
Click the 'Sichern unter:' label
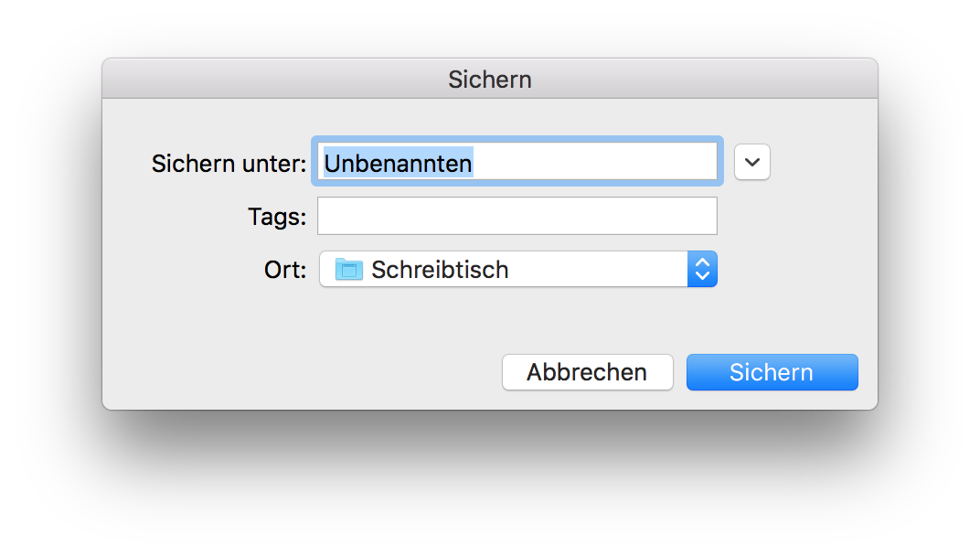229,164
